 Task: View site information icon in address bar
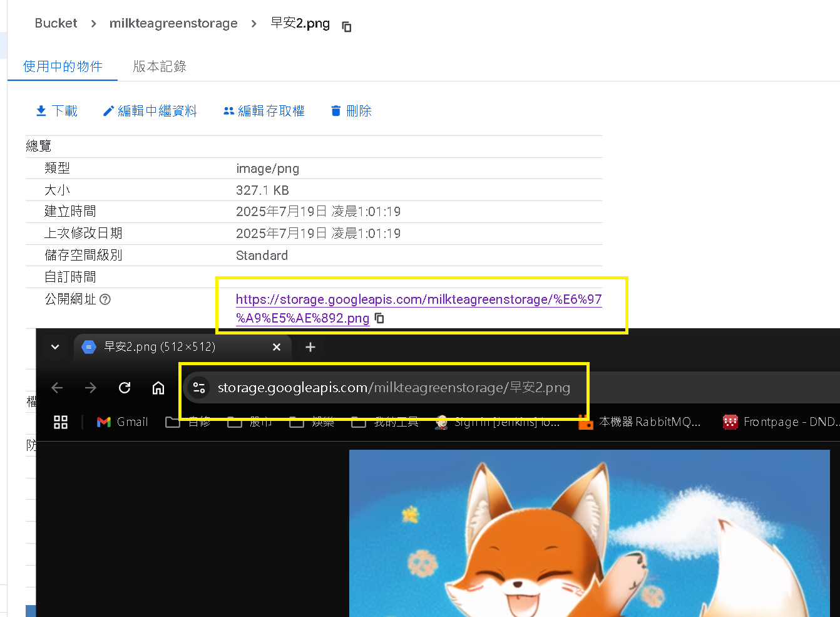pos(199,388)
